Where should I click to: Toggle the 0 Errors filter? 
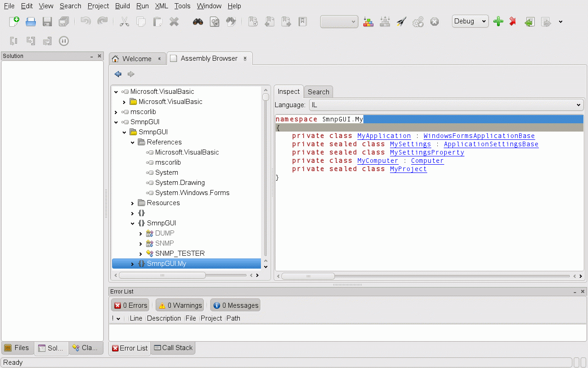131,305
